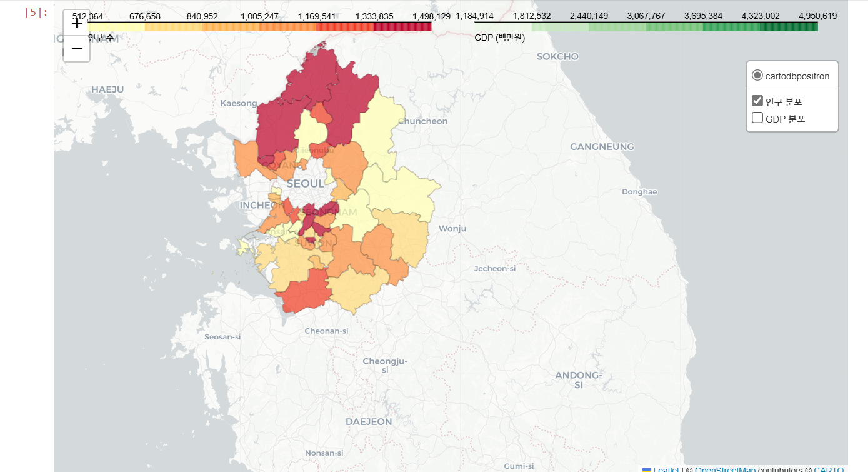Click the SOKCHO city label
This screenshot has width=868, height=472.
click(x=557, y=56)
